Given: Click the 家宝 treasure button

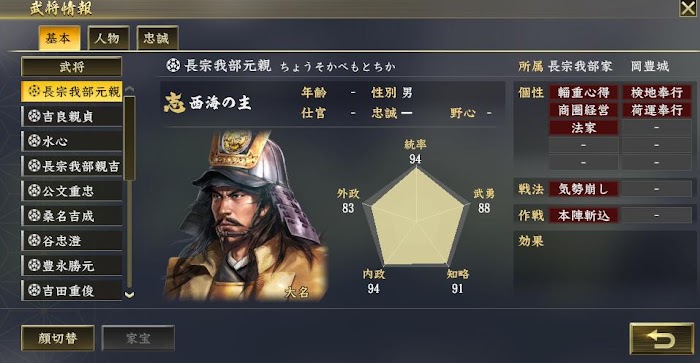Looking at the screenshot, I should (x=138, y=338).
